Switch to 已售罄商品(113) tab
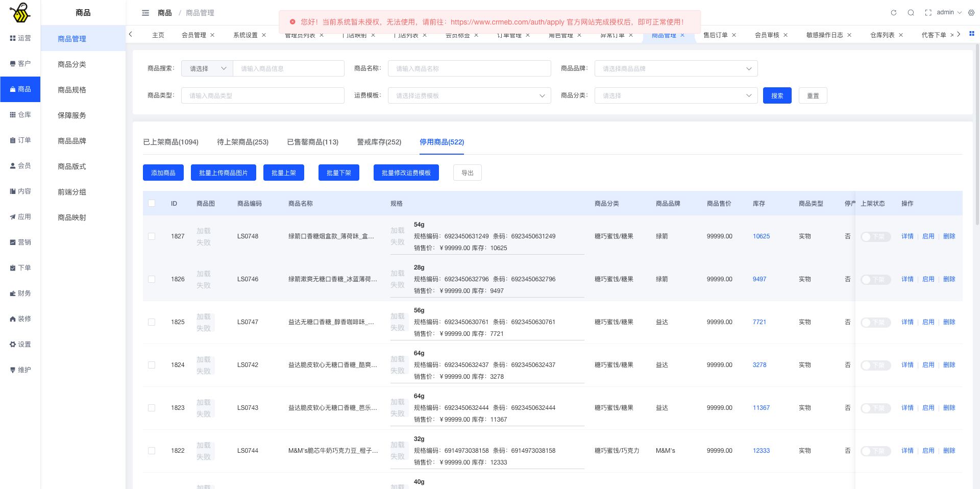Screen dimensions: 980x489 point(312,142)
